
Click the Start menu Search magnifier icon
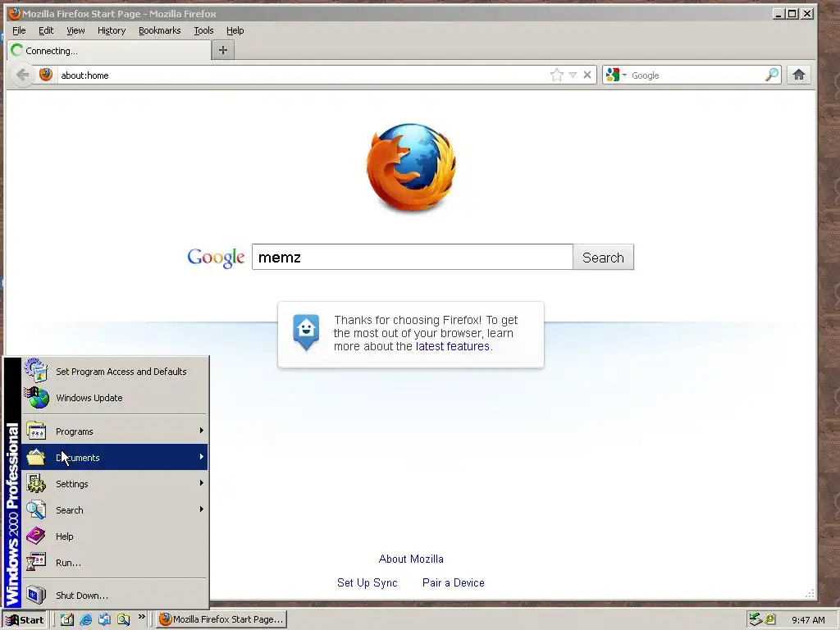pyautogui.click(x=36, y=509)
